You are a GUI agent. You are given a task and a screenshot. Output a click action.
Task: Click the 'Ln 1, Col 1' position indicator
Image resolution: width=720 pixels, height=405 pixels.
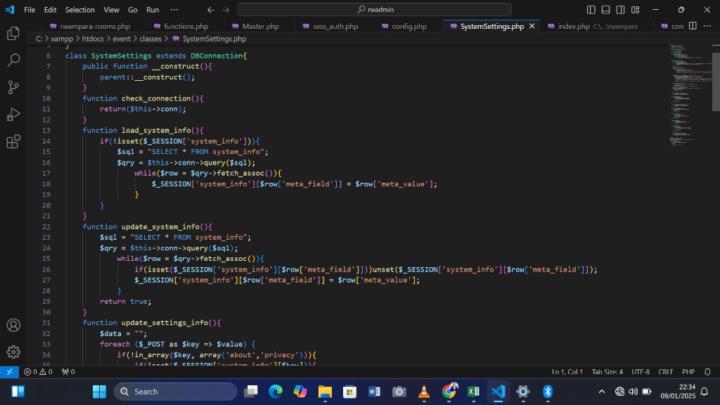click(567, 371)
